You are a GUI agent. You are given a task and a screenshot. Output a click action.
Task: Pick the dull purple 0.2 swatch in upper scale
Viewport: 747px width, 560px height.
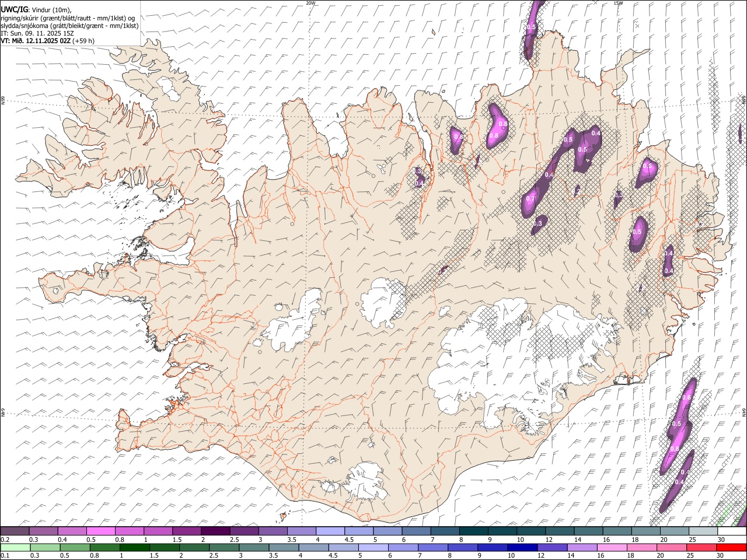pos(15,531)
